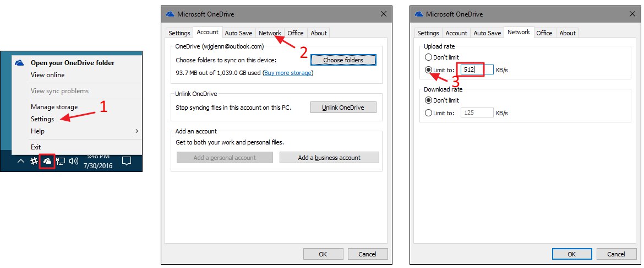Screen dimensions: 644x268
Task: Click OneDrive cloud icon in Account window title
Action: point(170,14)
